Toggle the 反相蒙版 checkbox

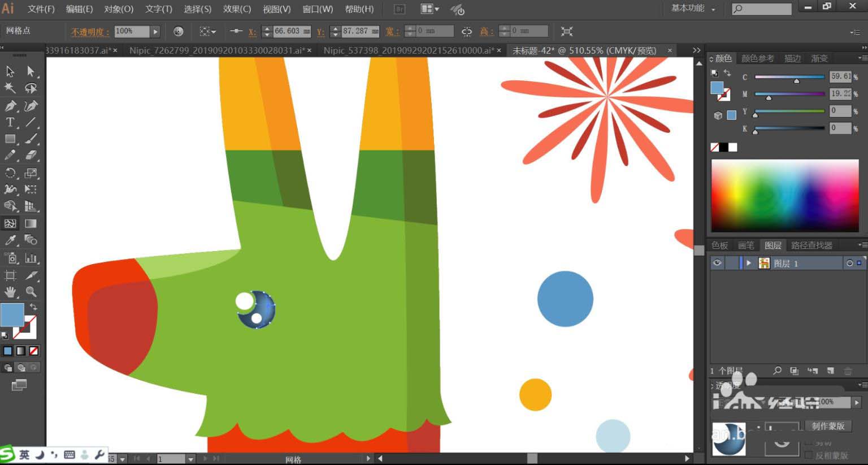click(x=809, y=455)
